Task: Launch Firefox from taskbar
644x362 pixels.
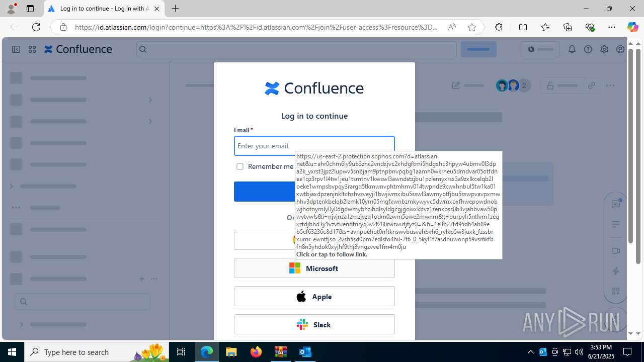Action: (256, 352)
